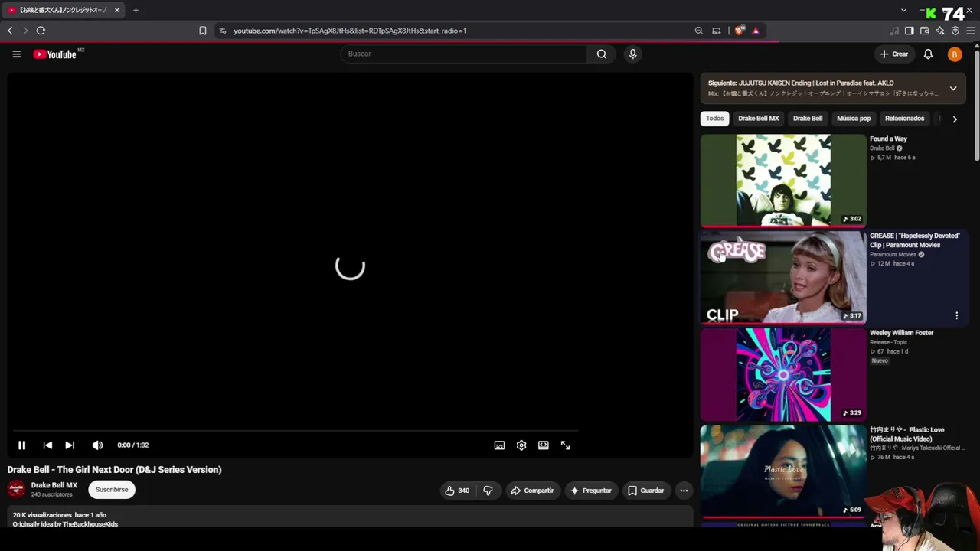
Task: Open the tab search dropdown arrow
Action: pos(903,11)
